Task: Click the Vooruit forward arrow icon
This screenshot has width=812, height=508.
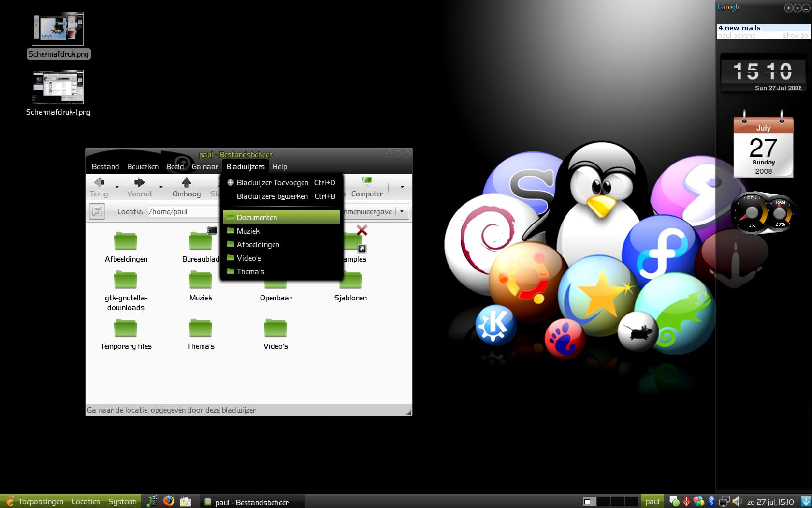Action: 139,182
